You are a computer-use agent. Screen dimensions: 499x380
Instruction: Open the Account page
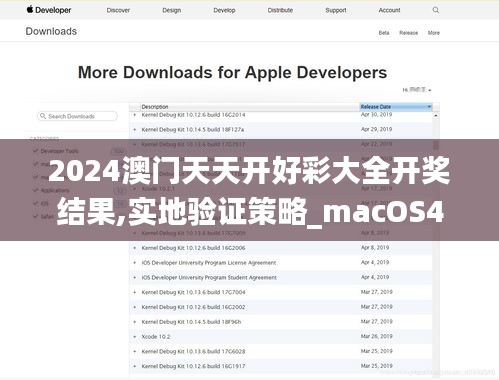pos(389,10)
